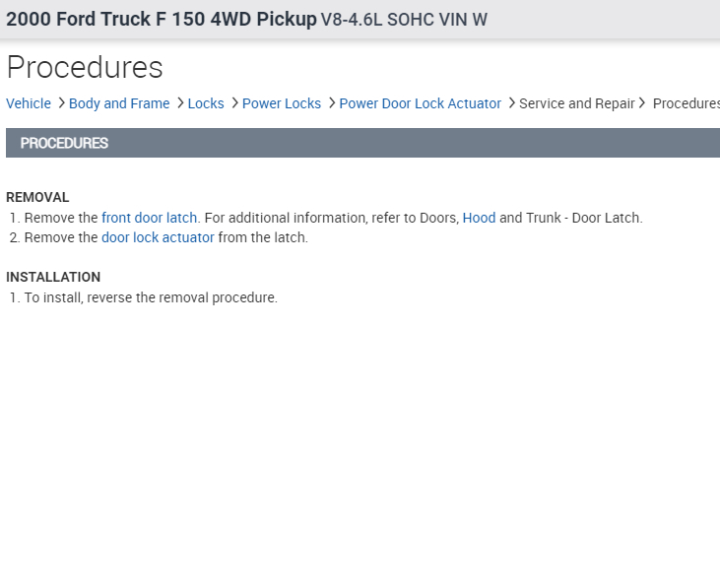The image size is (720, 588).
Task: Click the 2000 Ford Truck F 150 title
Action: tap(162, 20)
